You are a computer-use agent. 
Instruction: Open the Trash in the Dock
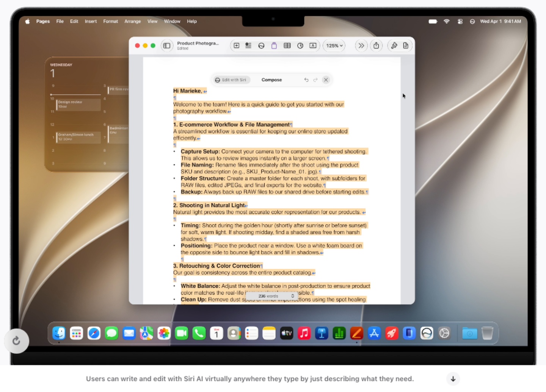pyautogui.click(x=487, y=333)
